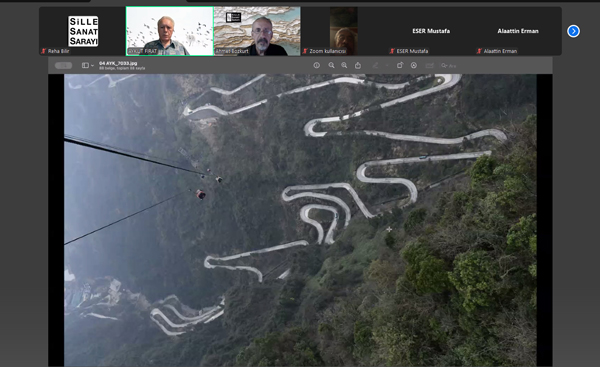Click the search field in Preview toolbar
Image resolution: width=600 pixels, height=367 pixels.
coord(448,66)
